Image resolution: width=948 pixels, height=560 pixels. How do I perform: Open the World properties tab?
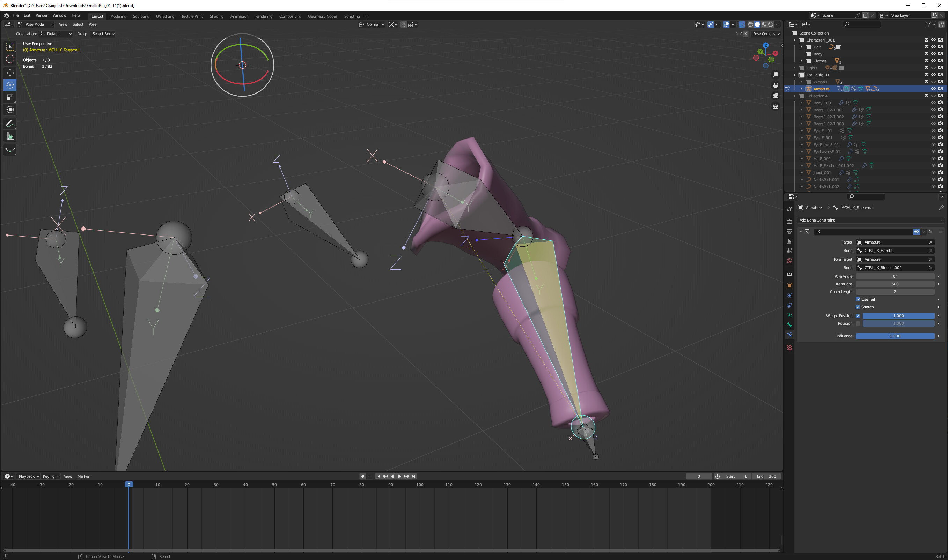tap(789, 261)
